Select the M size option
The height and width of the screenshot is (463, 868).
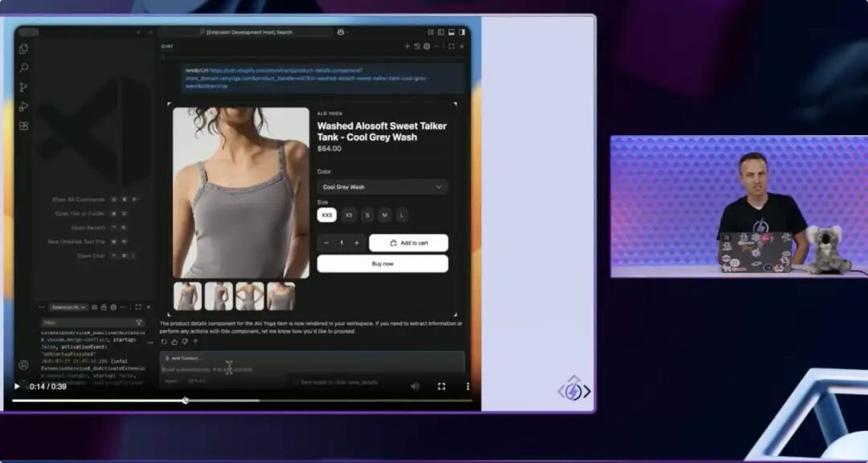point(385,215)
